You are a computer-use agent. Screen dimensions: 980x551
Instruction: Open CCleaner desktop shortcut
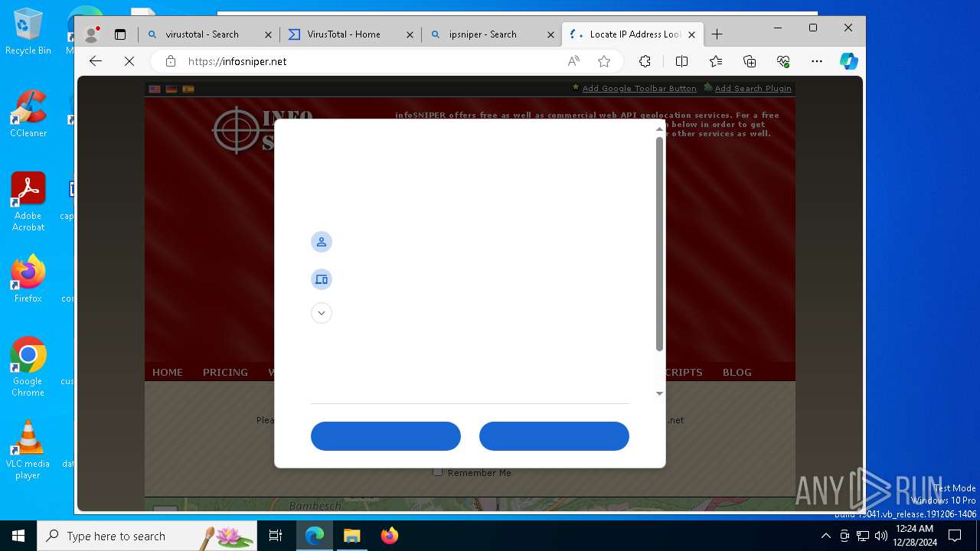(28, 114)
